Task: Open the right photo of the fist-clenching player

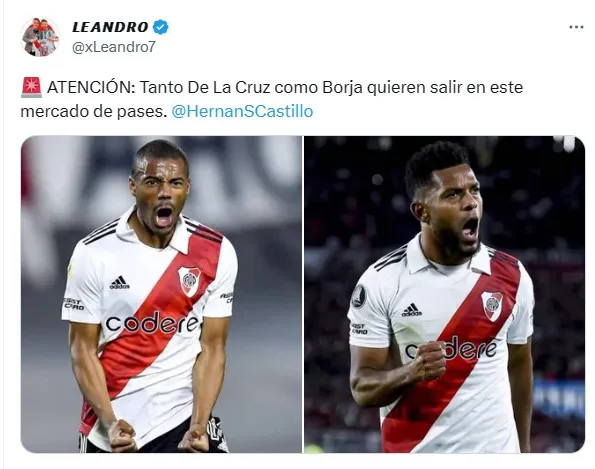Action: [x=444, y=294]
